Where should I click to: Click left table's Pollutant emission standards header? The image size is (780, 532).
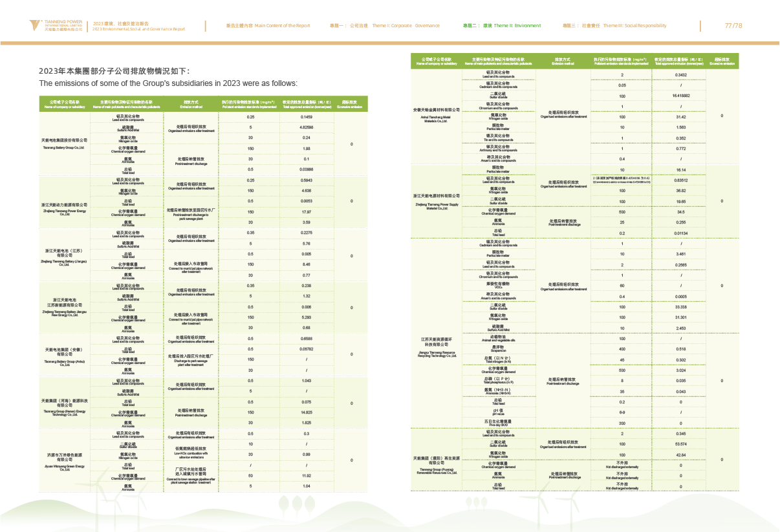(248, 103)
